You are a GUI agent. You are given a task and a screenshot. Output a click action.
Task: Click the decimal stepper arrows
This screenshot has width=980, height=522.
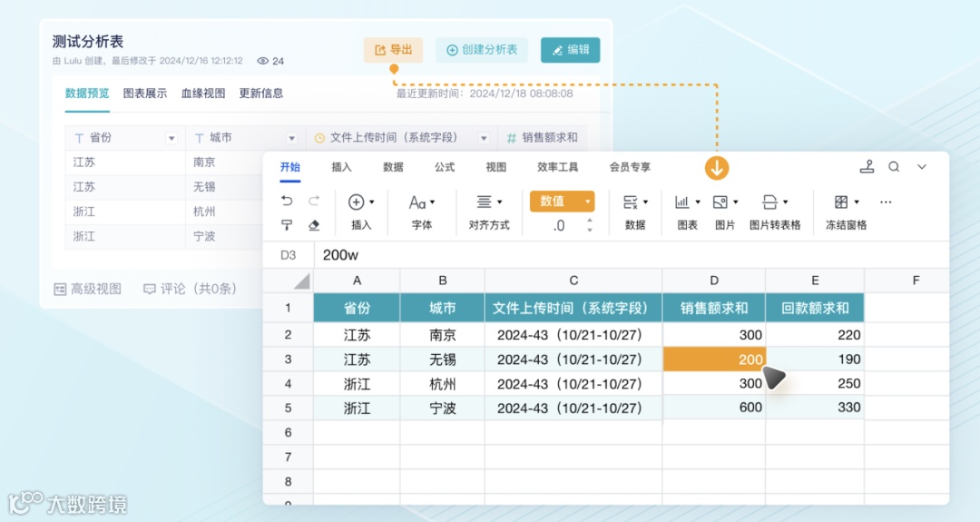tap(590, 226)
